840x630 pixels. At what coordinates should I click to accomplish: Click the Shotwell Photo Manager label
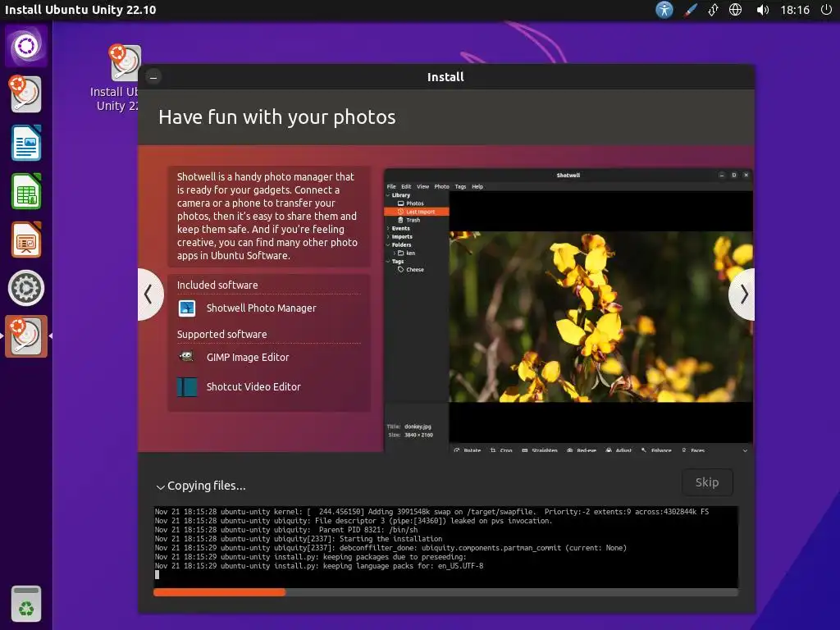coord(262,308)
